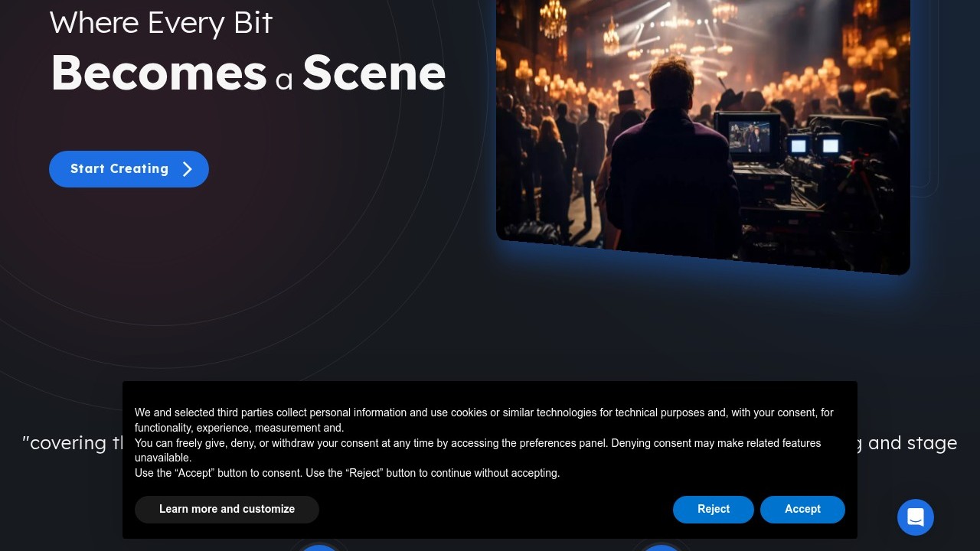Click the camera monitor screen in hero image
The image size is (980, 551).
749,136
